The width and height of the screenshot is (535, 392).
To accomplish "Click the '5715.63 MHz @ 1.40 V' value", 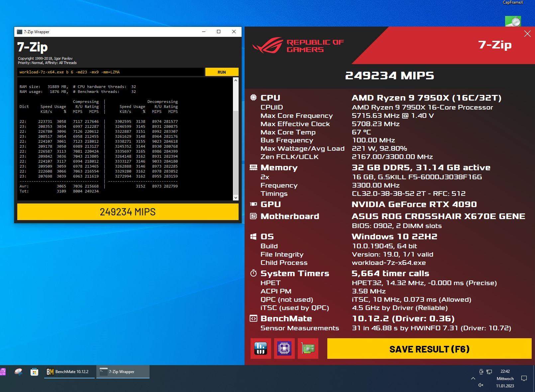I will (393, 116).
